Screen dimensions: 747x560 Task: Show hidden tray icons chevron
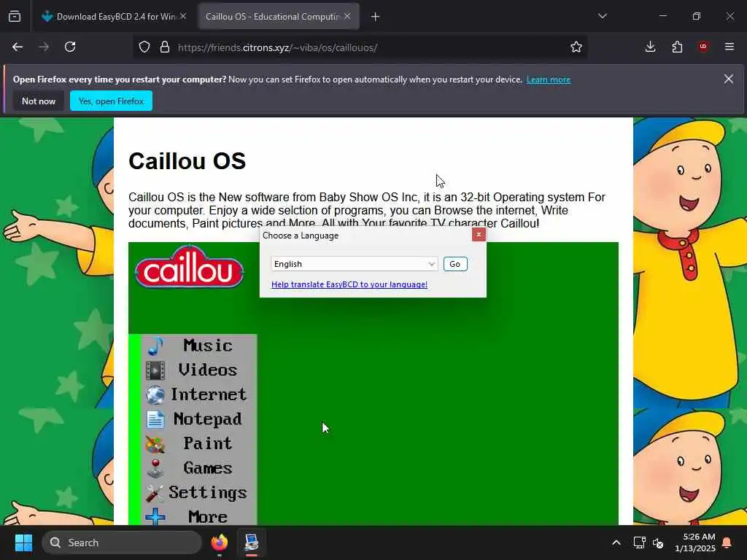click(616, 542)
